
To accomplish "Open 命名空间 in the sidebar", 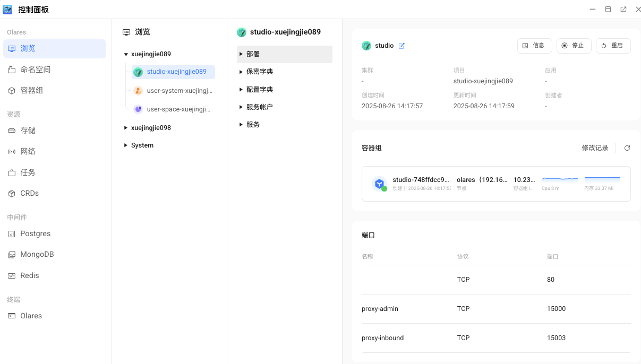I will [35, 70].
